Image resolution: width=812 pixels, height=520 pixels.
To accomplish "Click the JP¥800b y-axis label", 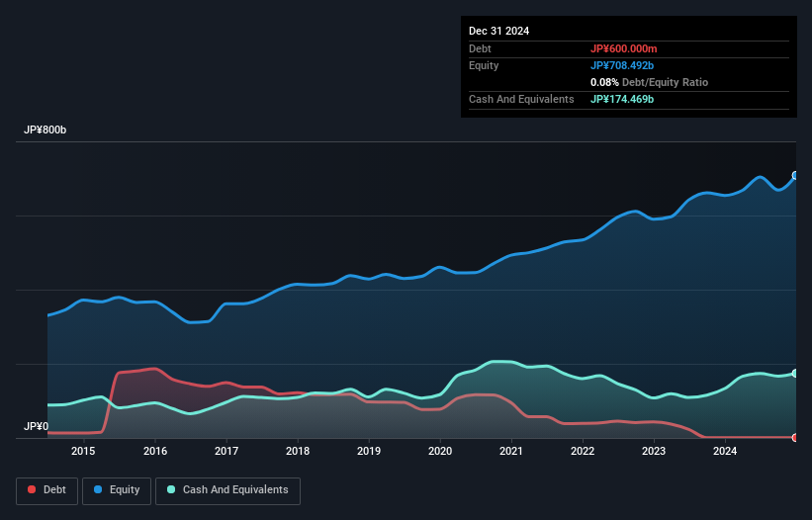I will click(45, 130).
